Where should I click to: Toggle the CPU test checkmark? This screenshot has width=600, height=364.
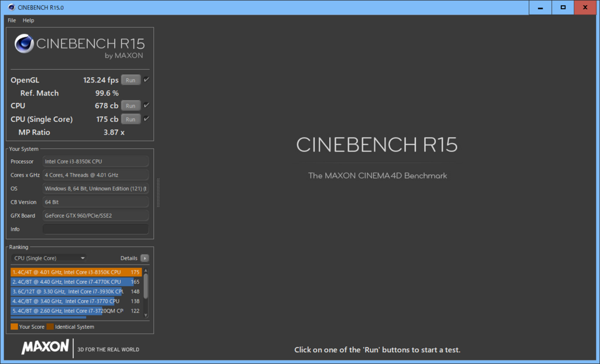click(146, 105)
